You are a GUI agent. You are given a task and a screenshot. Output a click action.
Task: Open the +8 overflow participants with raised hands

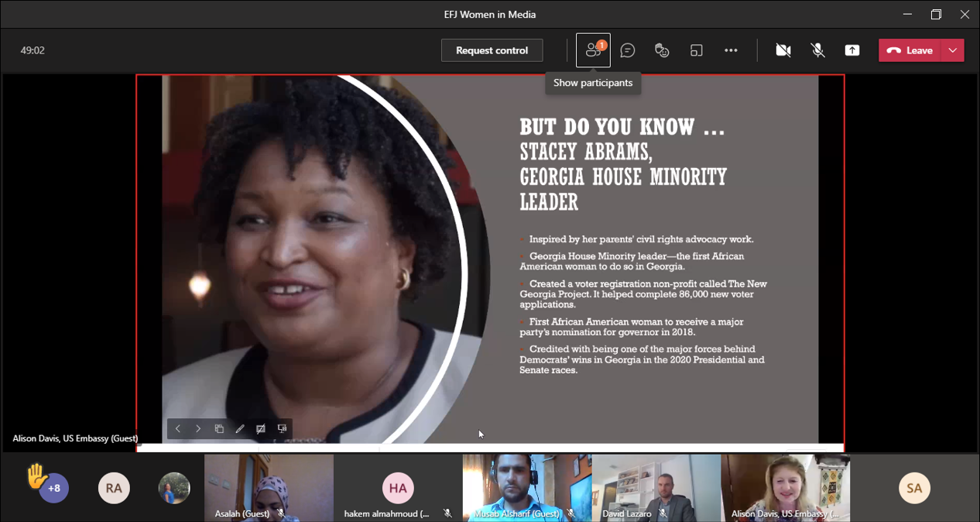53,488
